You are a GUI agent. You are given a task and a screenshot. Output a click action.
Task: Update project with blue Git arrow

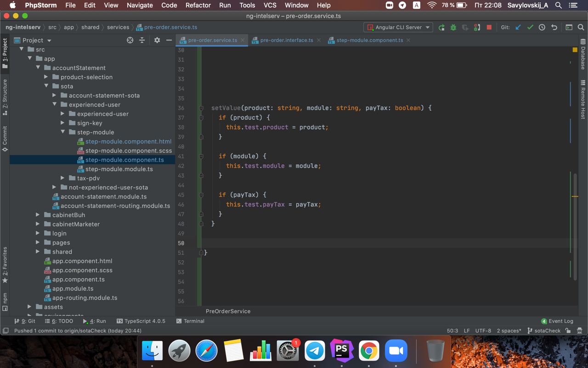pos(518,27)
